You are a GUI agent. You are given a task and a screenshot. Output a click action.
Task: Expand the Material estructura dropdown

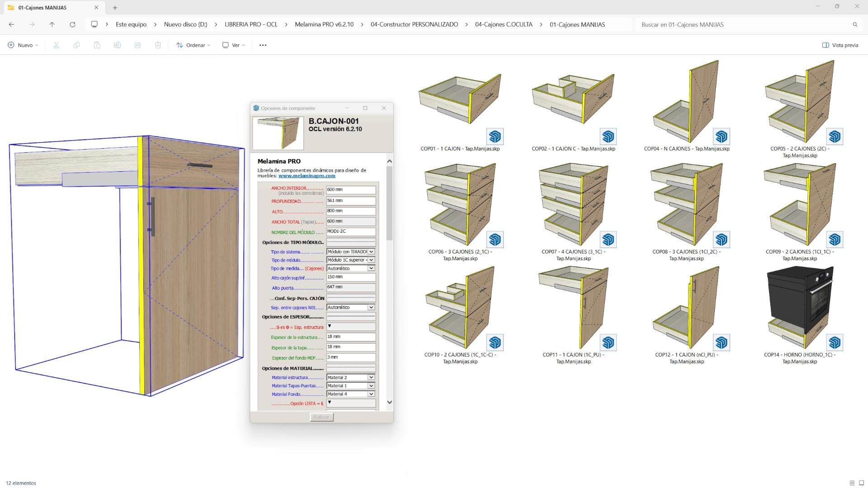[351, 377]
